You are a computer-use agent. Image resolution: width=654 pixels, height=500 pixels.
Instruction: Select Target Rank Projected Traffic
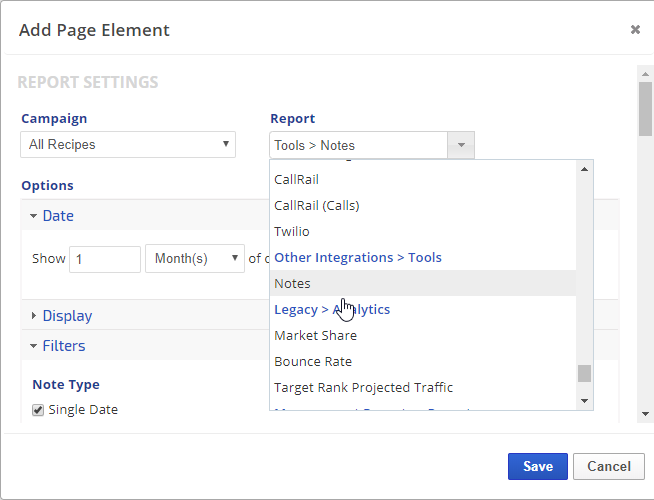tap(363, 388)
